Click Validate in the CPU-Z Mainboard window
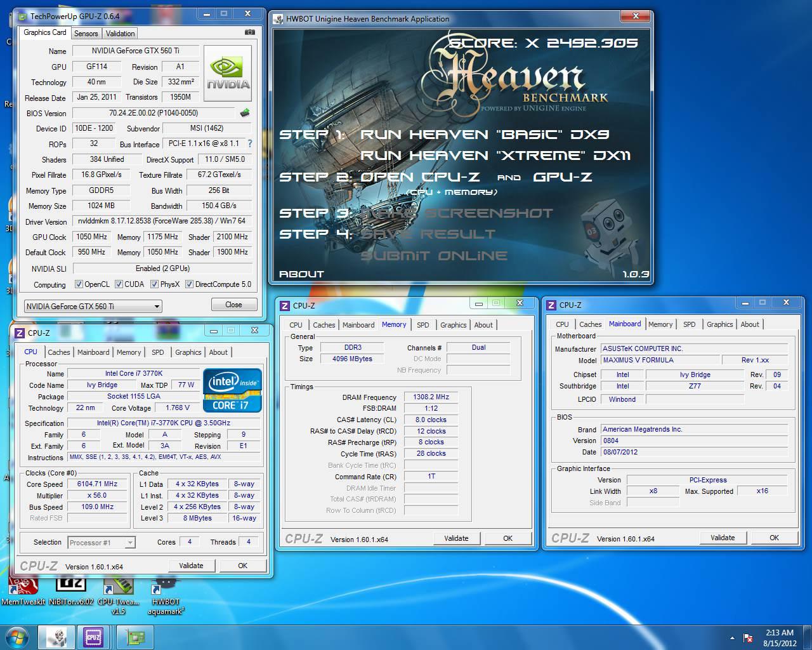Image resolution: width=812 pixels, height=650 pixels. point(723,538)
